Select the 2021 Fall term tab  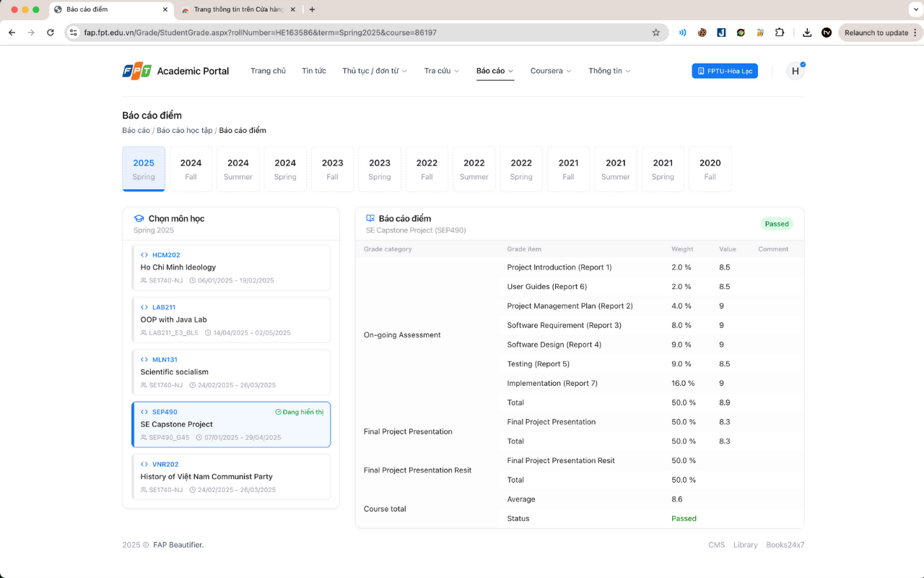tap(568, 169)
